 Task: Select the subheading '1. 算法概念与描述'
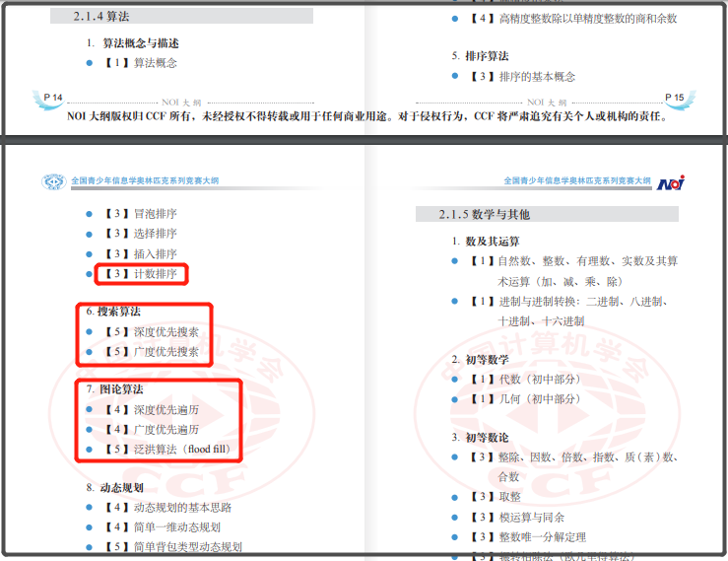132,43
